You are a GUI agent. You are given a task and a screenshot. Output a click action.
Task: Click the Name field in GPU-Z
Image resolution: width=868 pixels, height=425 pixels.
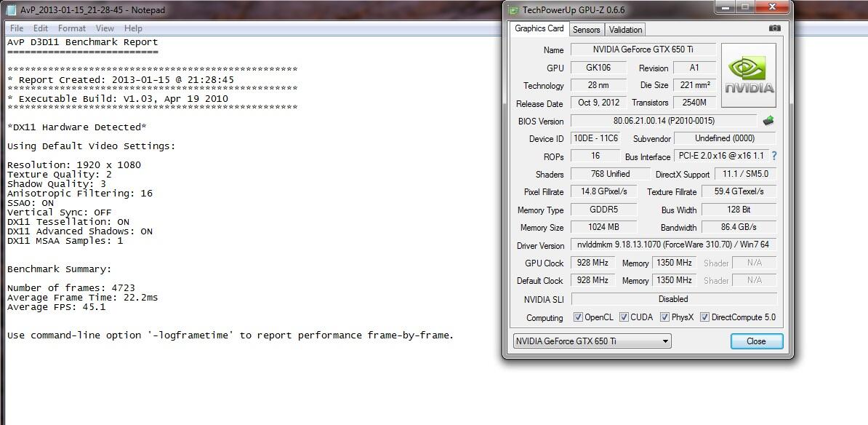643,49
